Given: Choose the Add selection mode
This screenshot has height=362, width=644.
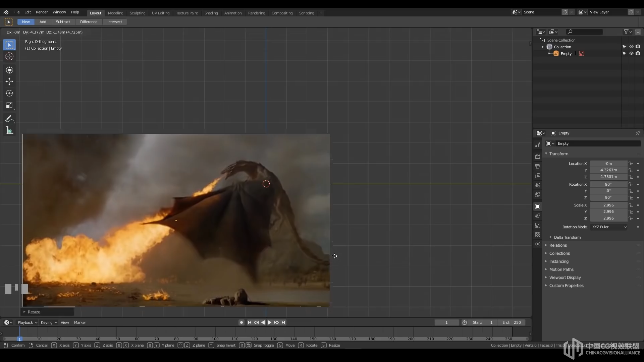Looking at the screenshot, I should click(43, 22).
